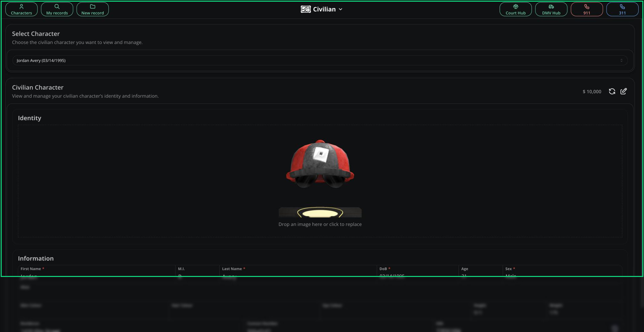Screen dimensions: 644x332
Task: Click the $ 10,000 balance text
Action: click(592, 92)
